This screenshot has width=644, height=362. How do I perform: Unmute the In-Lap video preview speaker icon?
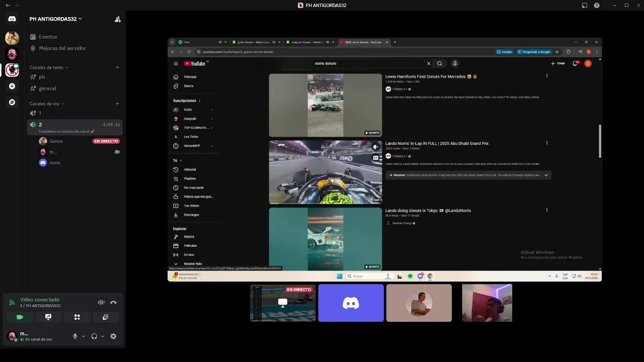tap(375, 147)
